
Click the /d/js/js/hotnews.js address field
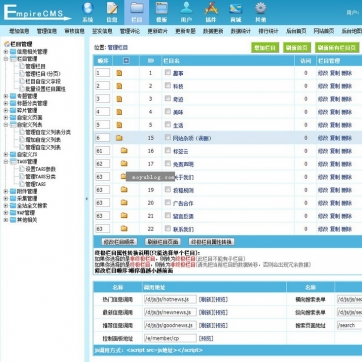[170, 299]
